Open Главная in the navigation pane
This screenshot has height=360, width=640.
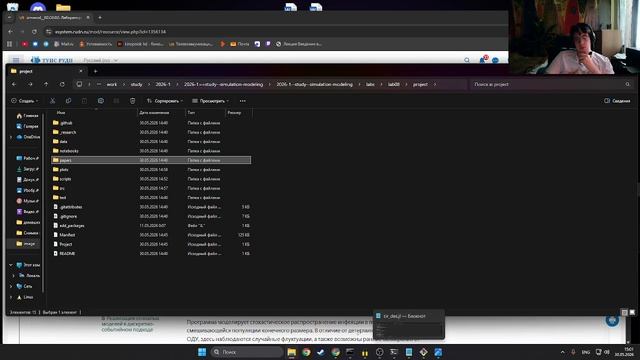(x=27, y=116)
